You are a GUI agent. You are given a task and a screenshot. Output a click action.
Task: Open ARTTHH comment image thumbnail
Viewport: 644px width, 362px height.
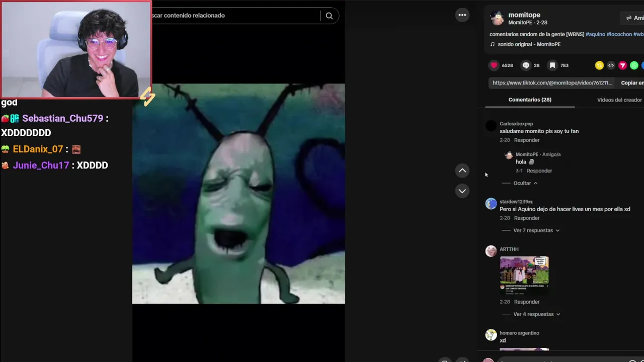pyautogui.click(x=524, y=275)
